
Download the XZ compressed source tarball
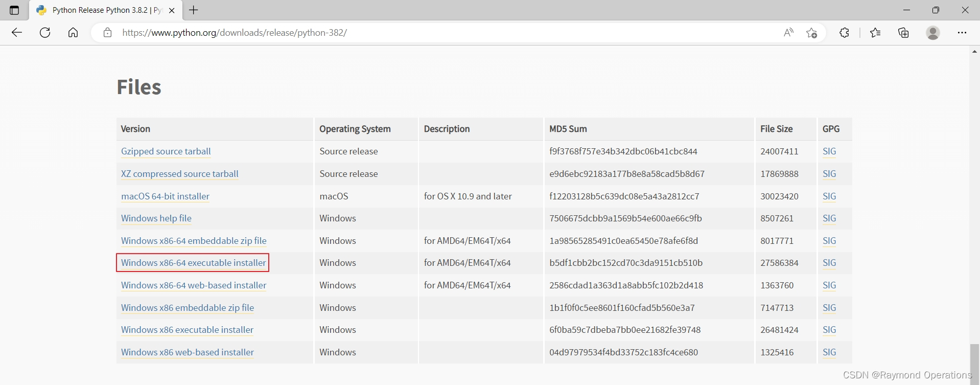point(180,174)
